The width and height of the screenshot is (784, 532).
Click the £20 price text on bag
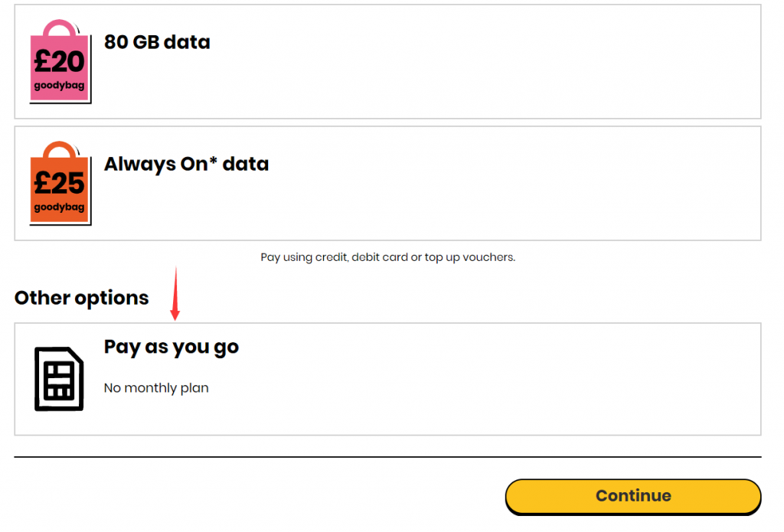tap(59, 62)
